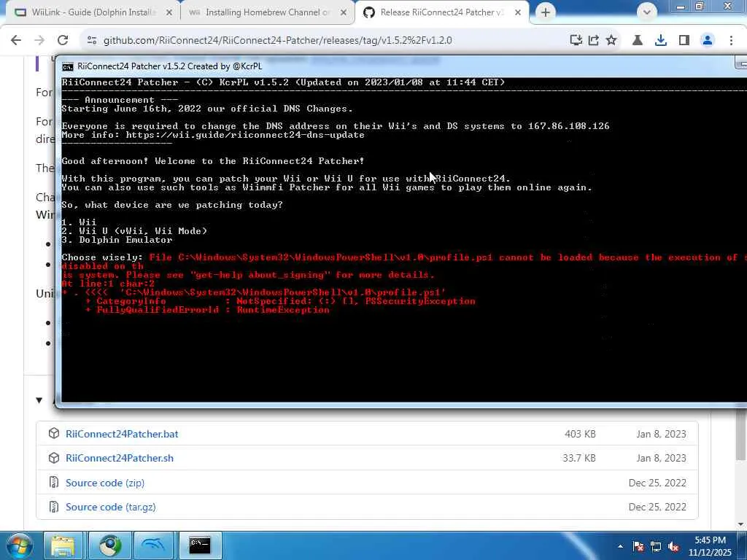Image resolution: width=747 pixels, height=560 pixels.
Task: Click the archive icon beside Source code (tar.gz)
Action: pyautogui.click(x=54, y=506)
